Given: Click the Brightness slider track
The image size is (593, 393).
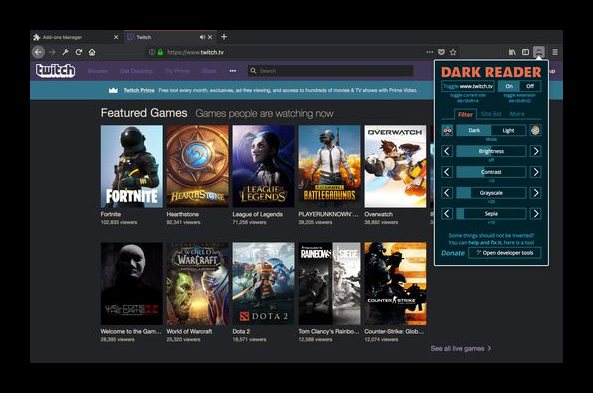Looking at the screenshot, I should pos(491,151).
